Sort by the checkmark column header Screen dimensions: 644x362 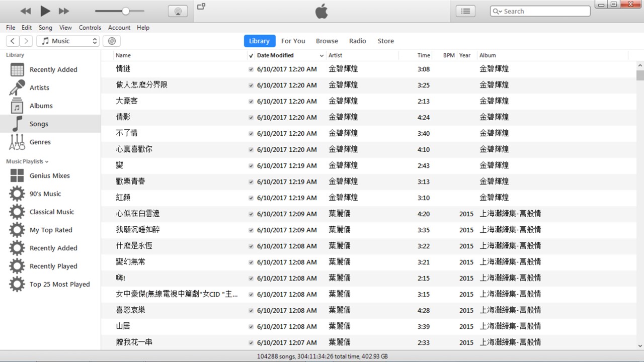[x=251, y=56]
